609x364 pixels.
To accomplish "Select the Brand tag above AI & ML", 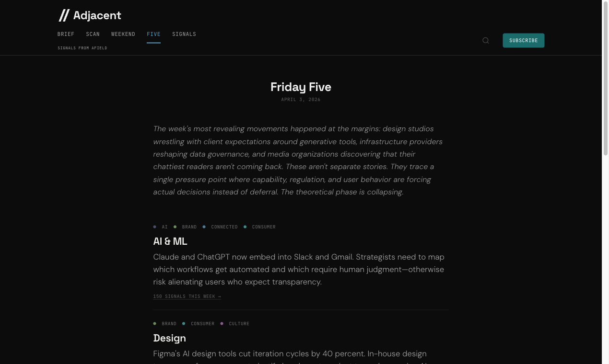I will tap(189, 227).
